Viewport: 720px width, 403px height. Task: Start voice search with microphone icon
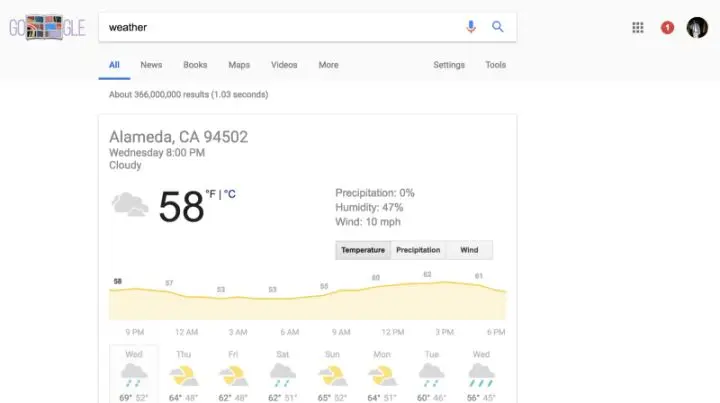point(471,27)
